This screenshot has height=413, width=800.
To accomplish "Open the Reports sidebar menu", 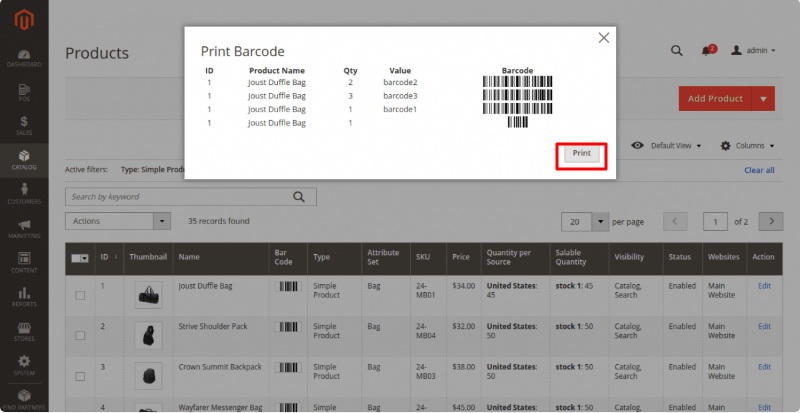I will tap(24, 297).
